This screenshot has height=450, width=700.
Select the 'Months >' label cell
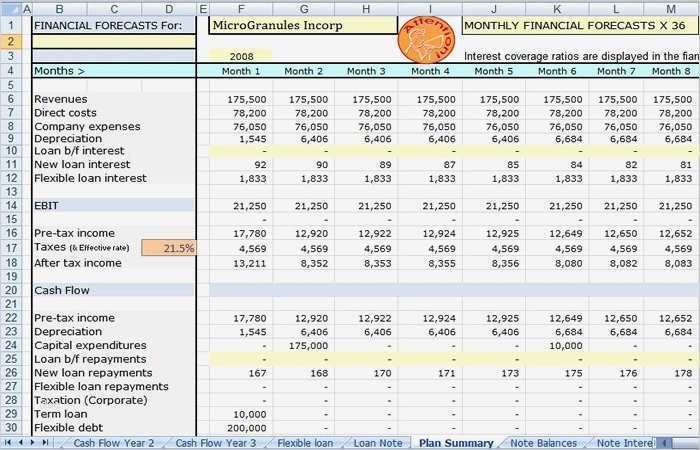coord(114,71)
